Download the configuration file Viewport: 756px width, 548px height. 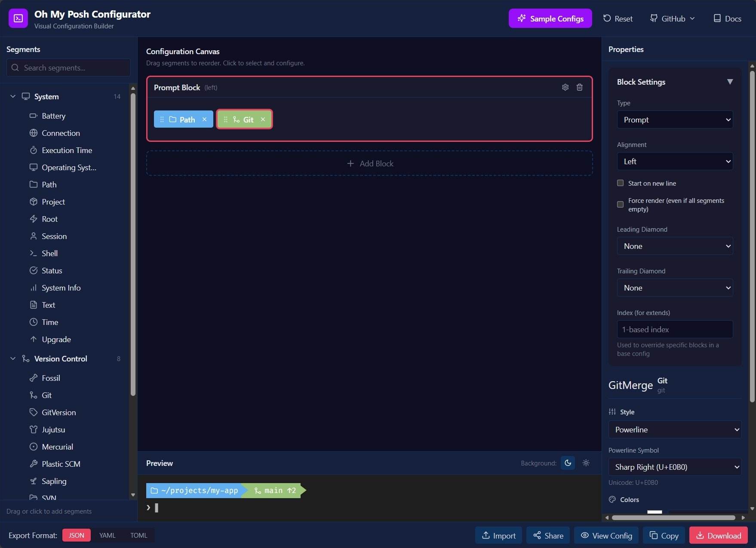[x=719, y=536]
